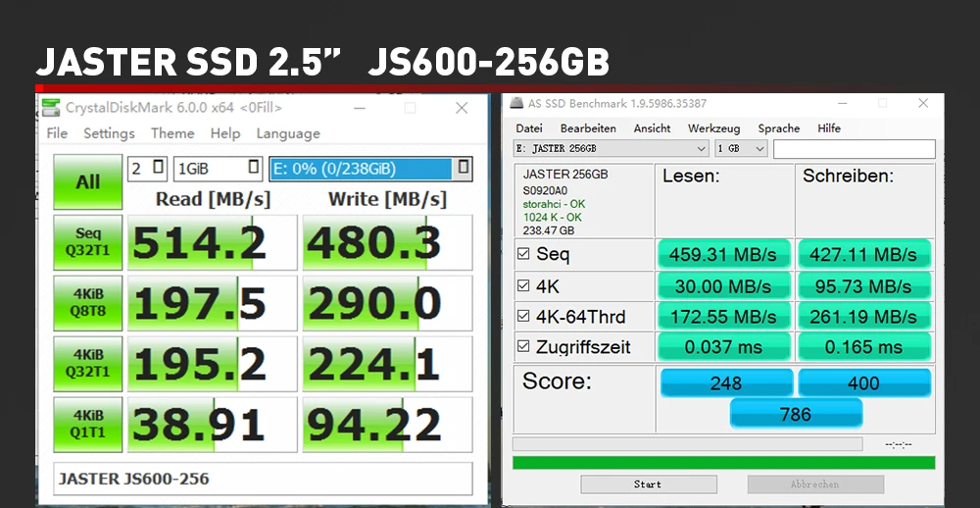Click the S0920A0 firmware text
980x508 pixels.
pos(546,191)
